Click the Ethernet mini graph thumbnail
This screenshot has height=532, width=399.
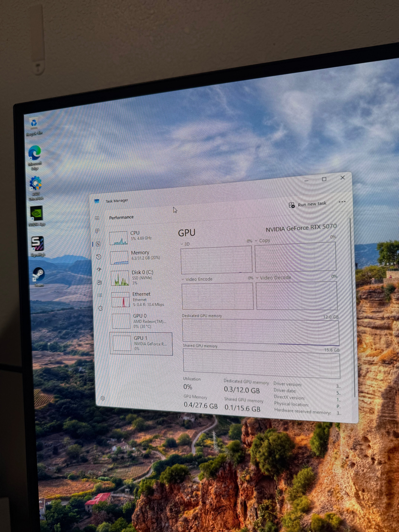point(121,300)
